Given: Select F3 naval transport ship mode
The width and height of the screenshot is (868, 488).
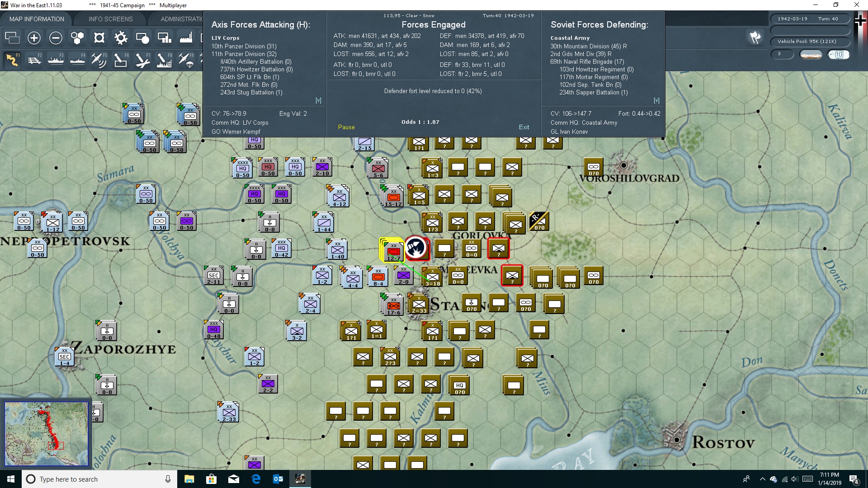Looking at the screenshot, I should point(56,60).
